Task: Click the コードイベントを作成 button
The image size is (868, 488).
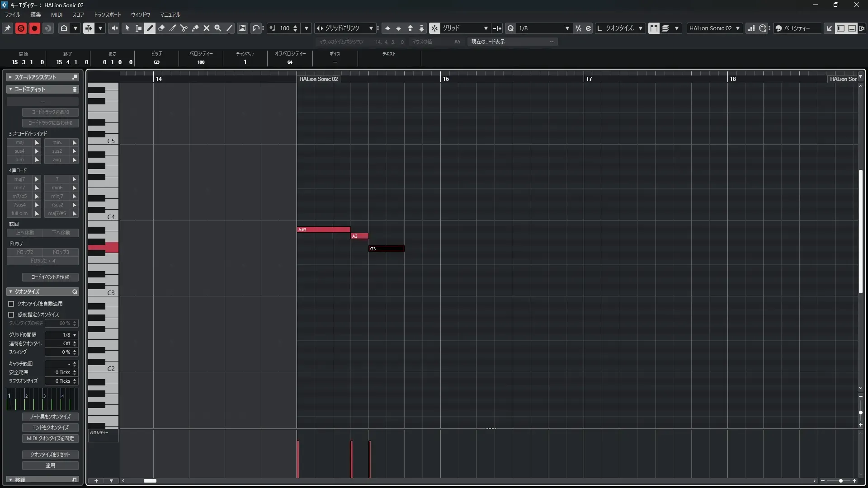Action: [50, 277]
